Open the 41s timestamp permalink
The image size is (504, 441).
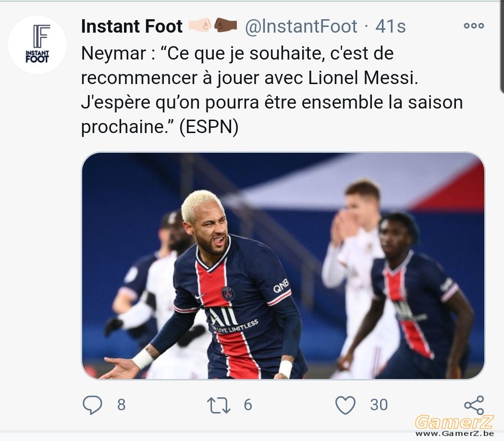click(x=390, y=26)
